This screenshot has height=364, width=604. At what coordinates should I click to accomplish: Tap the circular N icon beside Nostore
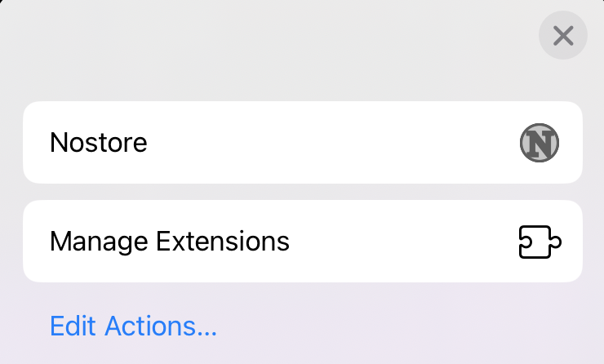click(x=540, y=143)
